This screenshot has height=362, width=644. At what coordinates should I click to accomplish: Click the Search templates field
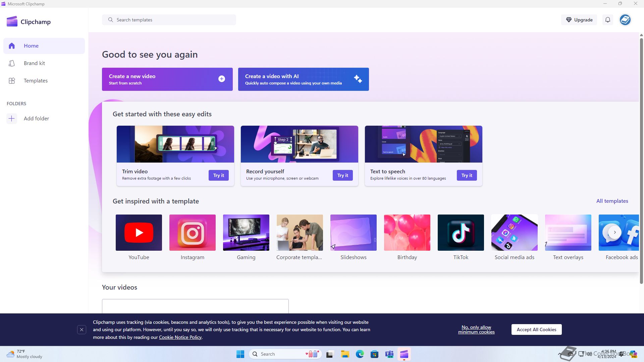tap(169, 20)
